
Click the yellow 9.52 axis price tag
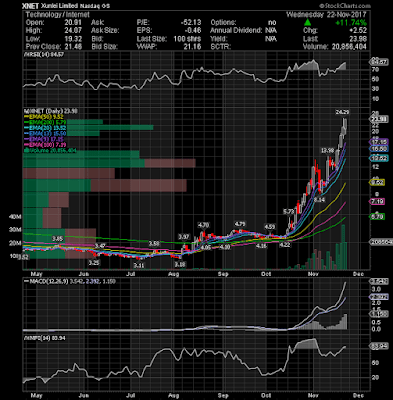tap(377, 182)
